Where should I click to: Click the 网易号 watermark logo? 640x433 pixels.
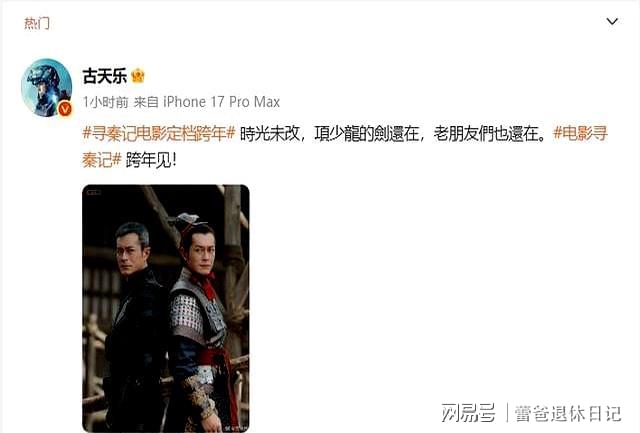pyautogui.click(x=468, y=413)
